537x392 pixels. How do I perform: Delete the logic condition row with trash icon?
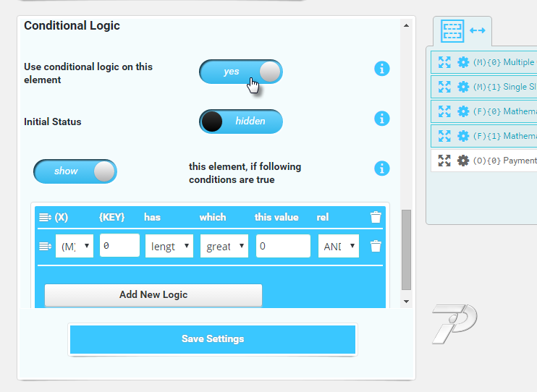[376, 246]
